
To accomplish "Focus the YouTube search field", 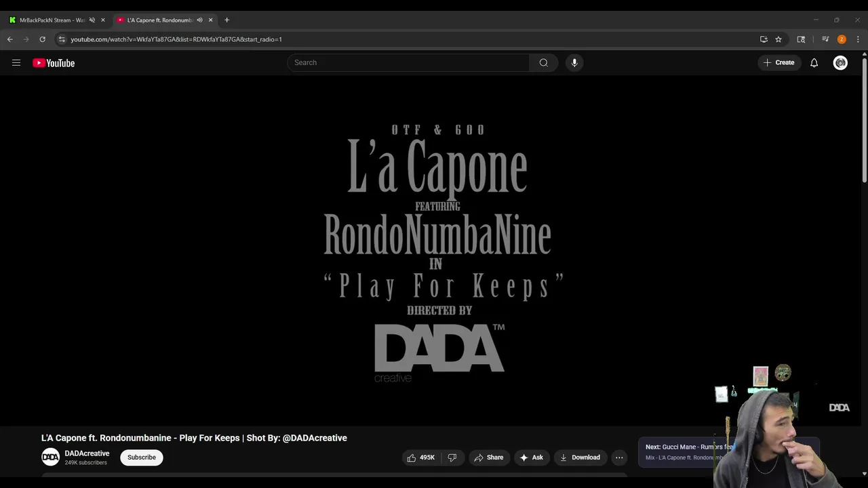I will click(x=408, y=62).
